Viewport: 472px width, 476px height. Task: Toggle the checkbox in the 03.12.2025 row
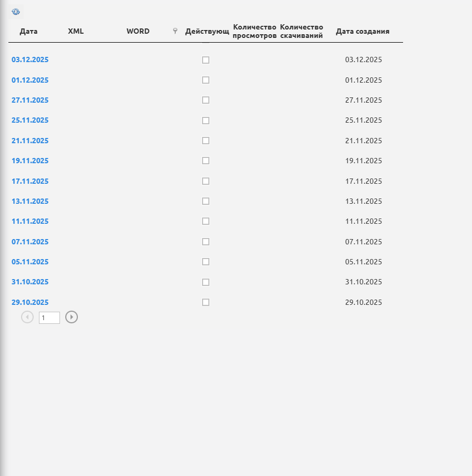point(206,60)
